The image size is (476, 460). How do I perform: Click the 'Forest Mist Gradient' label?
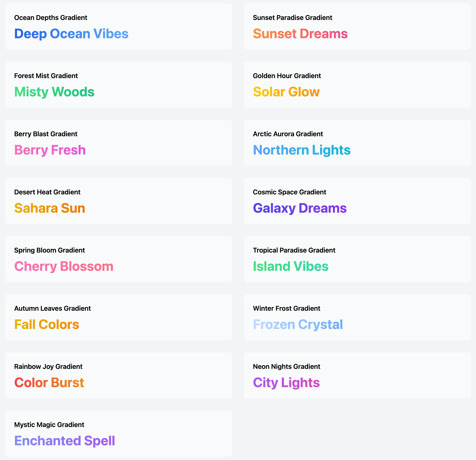[x=46, y=76]
